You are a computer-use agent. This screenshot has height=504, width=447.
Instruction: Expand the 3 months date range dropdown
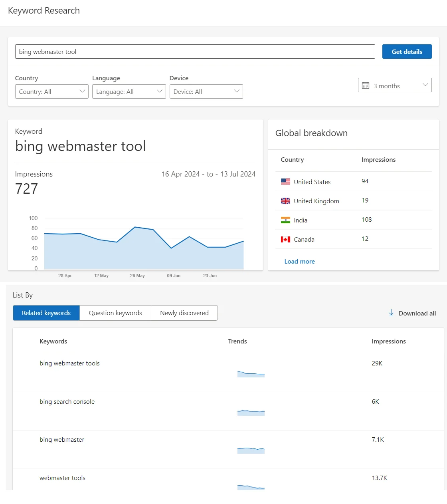(x=395, y=85)
